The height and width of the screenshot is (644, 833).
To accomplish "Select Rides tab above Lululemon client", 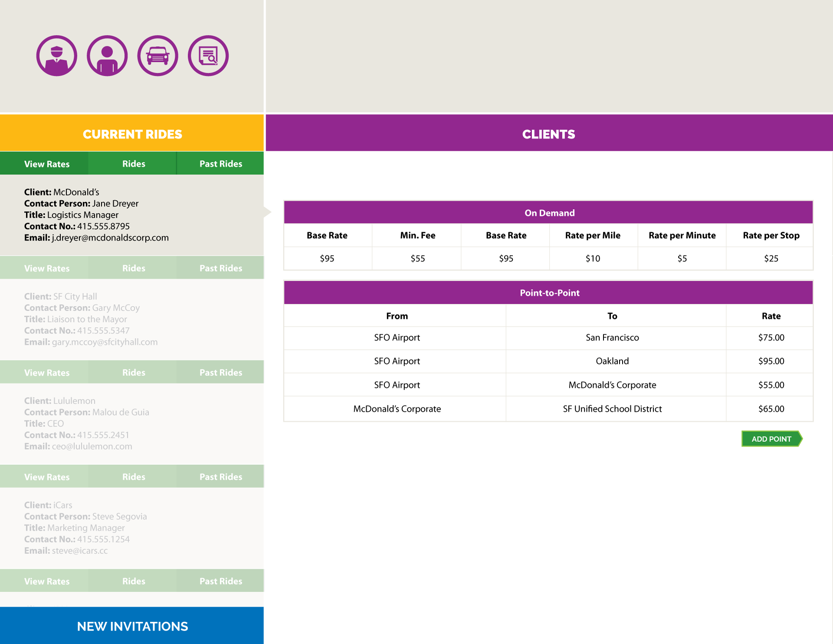I will pos(134,373).
